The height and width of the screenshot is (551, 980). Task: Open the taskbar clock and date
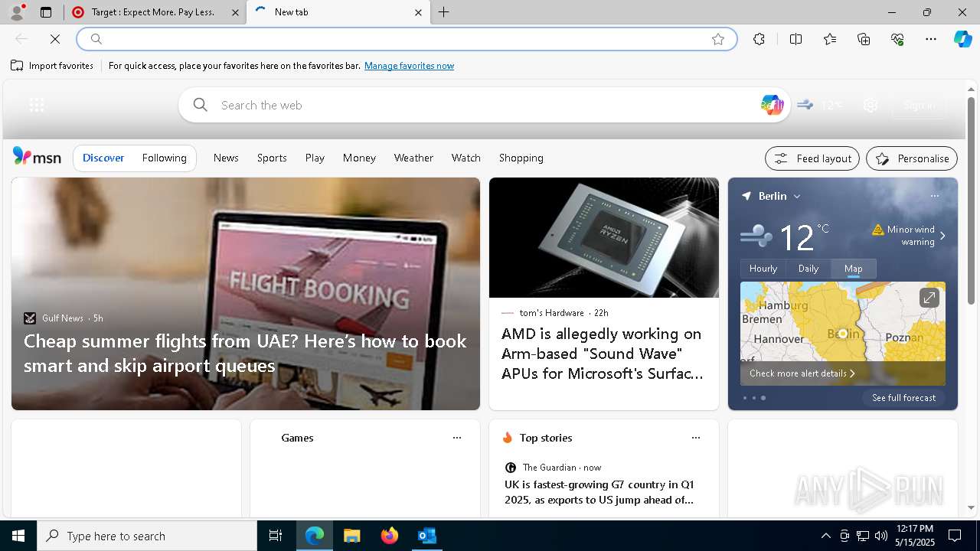(x=914, y=536)
